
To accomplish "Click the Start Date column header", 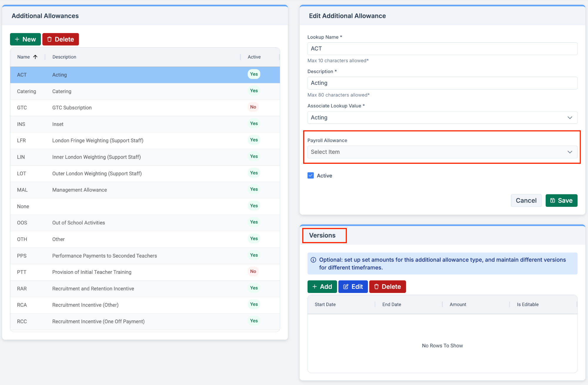I will [x=325, y=305].
